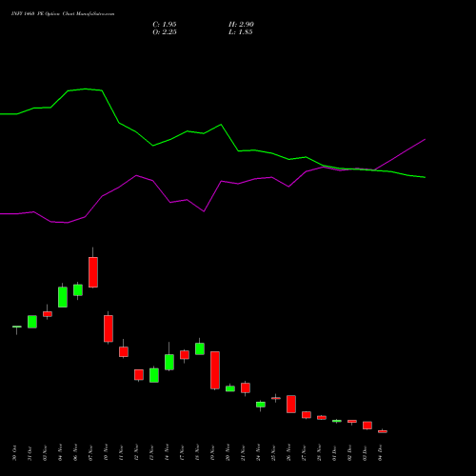Click the low value "L: 1.85"
The width and height of the screenshot is (476, 476).
(241, 32)
